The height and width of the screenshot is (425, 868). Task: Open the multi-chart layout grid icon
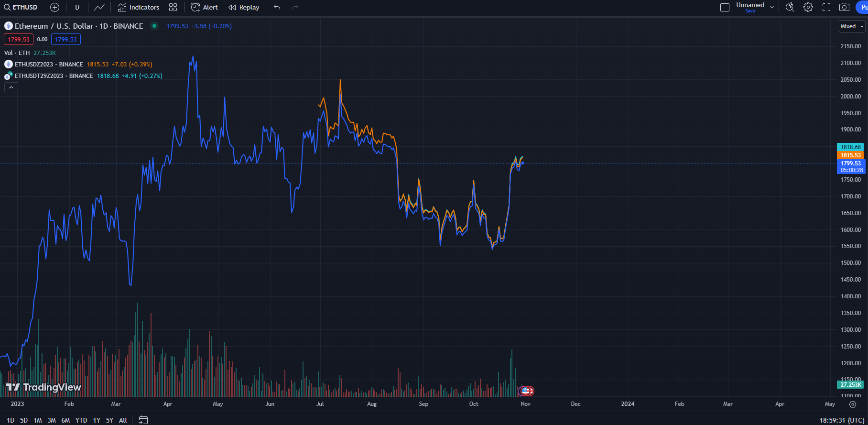tap(173, 7)
